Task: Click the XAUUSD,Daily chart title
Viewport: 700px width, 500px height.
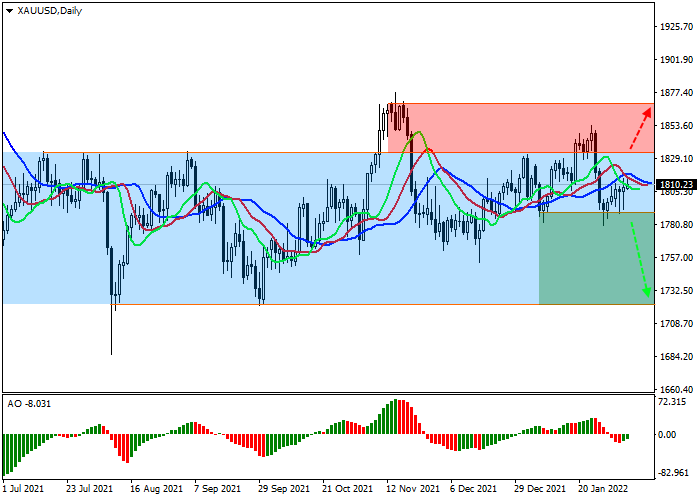Action: pos(50,11)
